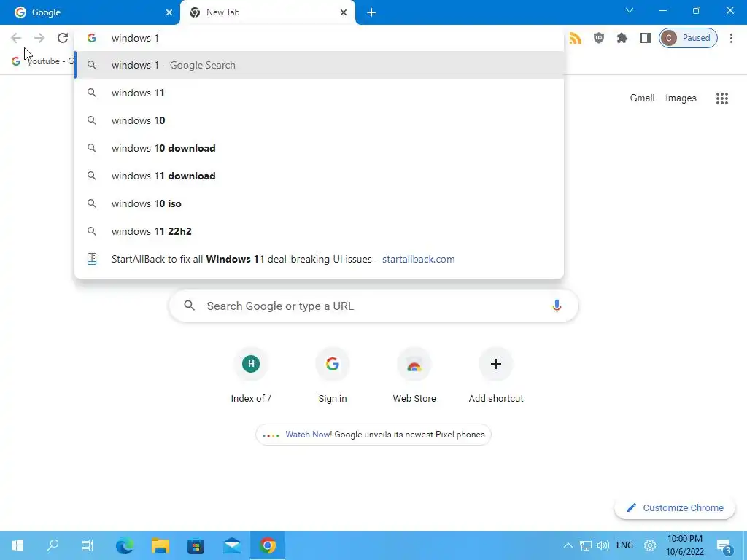Open the 'youtube - G' bookmark
This screenshot has height=560, width=747.
point(43,61)
